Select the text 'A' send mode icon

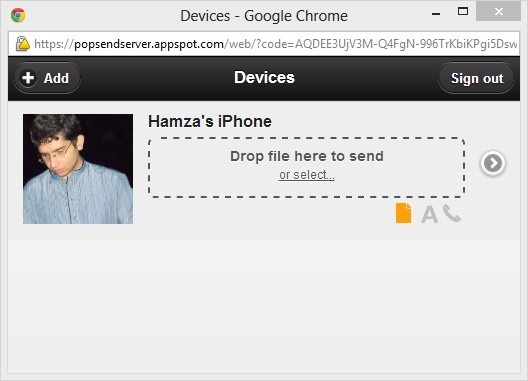point(429,215)
